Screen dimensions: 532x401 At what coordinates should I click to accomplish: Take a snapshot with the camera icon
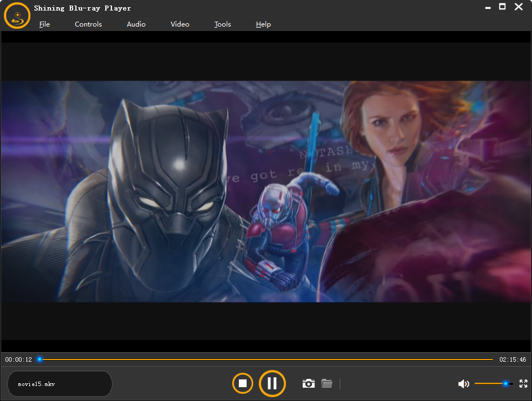309,383
